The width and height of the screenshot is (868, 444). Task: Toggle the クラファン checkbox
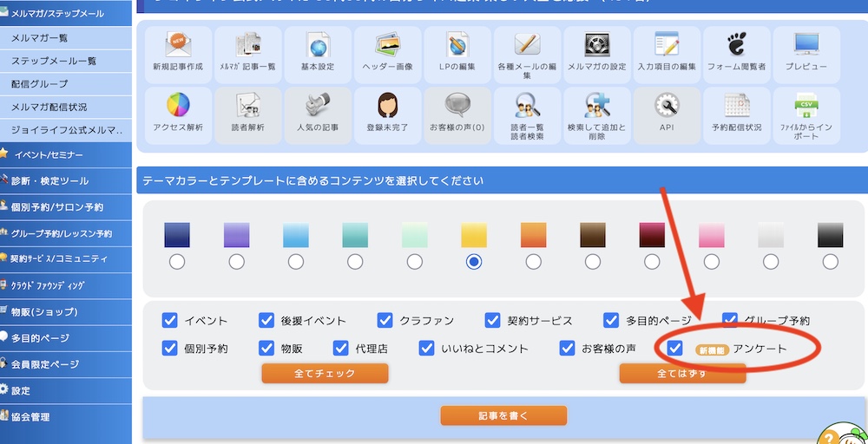point(385,321)
